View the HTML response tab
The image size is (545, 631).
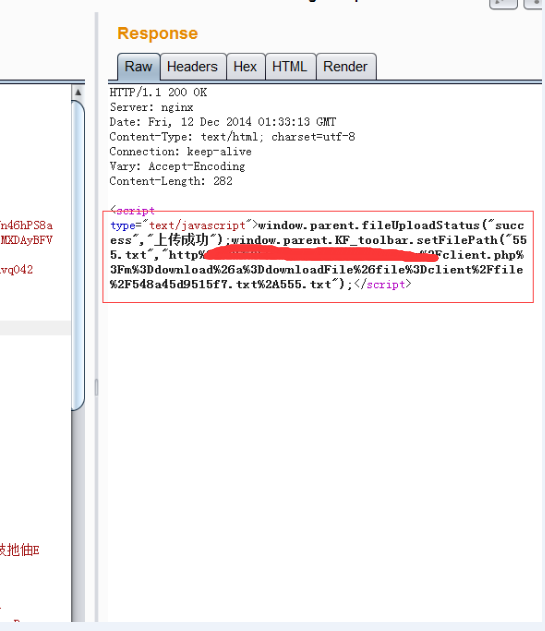pos(290,66)
